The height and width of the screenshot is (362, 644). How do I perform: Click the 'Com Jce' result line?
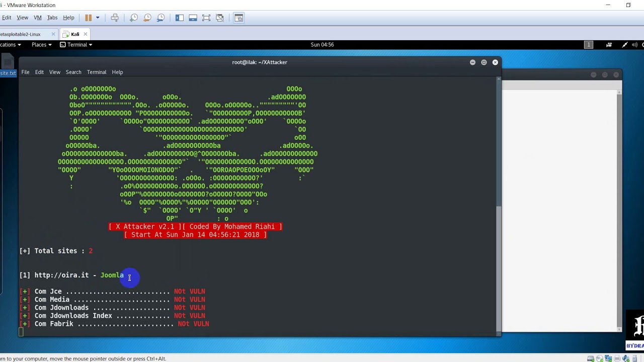[x=112, y=291]
